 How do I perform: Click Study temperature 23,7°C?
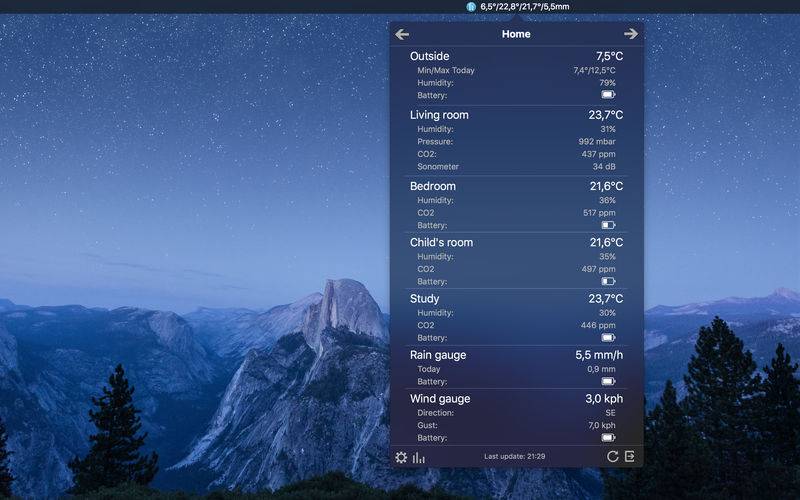tap(606, 298)
